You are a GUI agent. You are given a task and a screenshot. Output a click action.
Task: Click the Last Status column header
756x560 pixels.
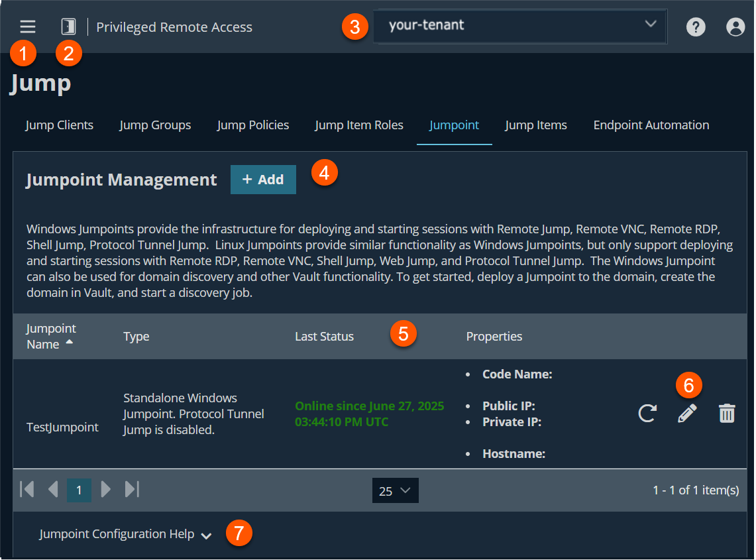point(325,336)
